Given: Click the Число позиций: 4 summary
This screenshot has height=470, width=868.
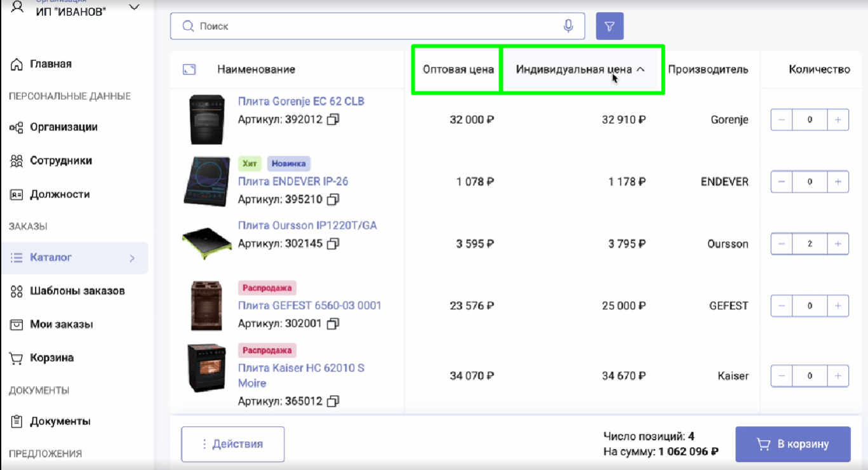Looking at the screenshot, I should 649,436.
